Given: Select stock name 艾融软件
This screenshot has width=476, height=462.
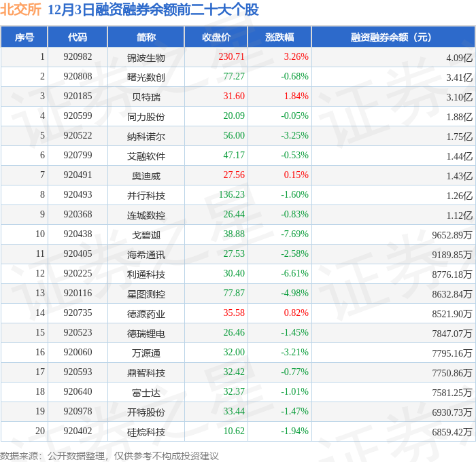Looking at the screenshot, I should [x=146, y=156].
